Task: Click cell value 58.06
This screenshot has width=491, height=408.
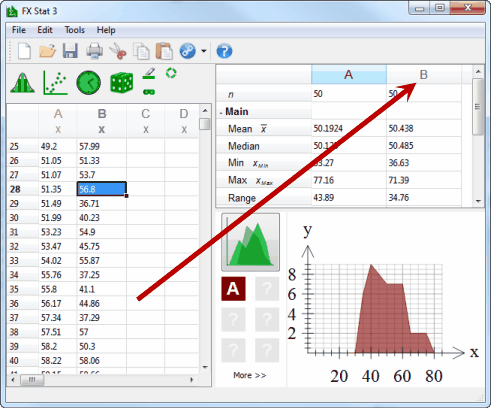Action: pyautogui.click(x=102, y=360)
